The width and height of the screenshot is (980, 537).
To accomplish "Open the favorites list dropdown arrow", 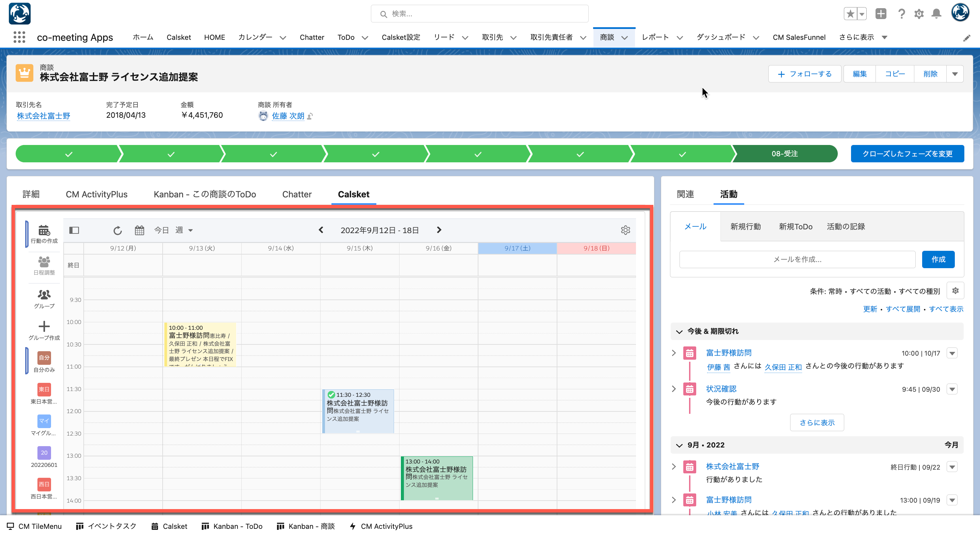I will point(862,14).
